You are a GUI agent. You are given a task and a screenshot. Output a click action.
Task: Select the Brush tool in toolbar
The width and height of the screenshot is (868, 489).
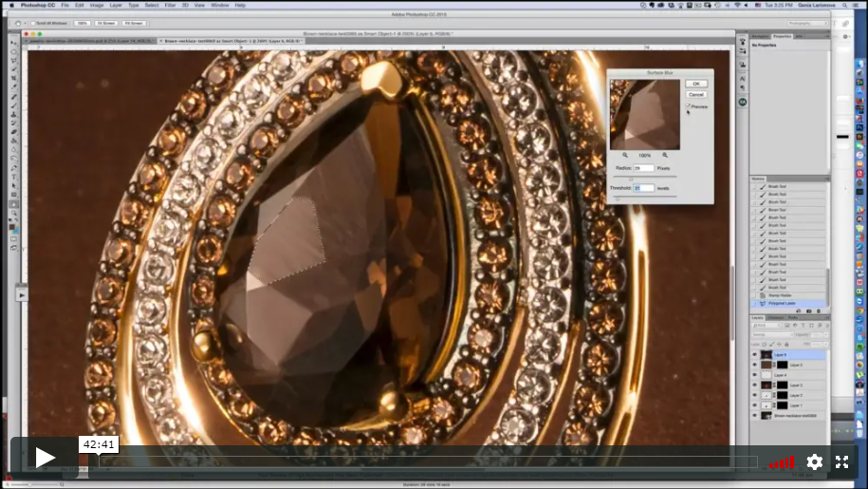(x=14, y=105)
